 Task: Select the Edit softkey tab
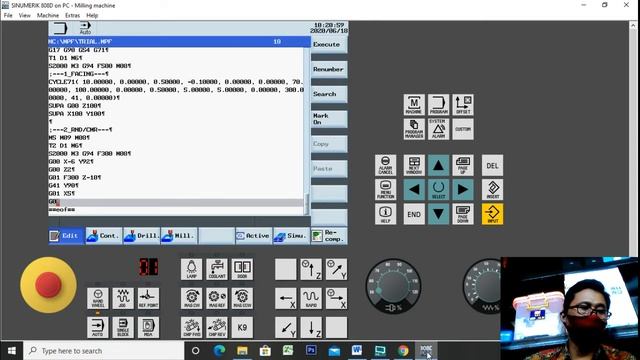(x=66, y=236)
